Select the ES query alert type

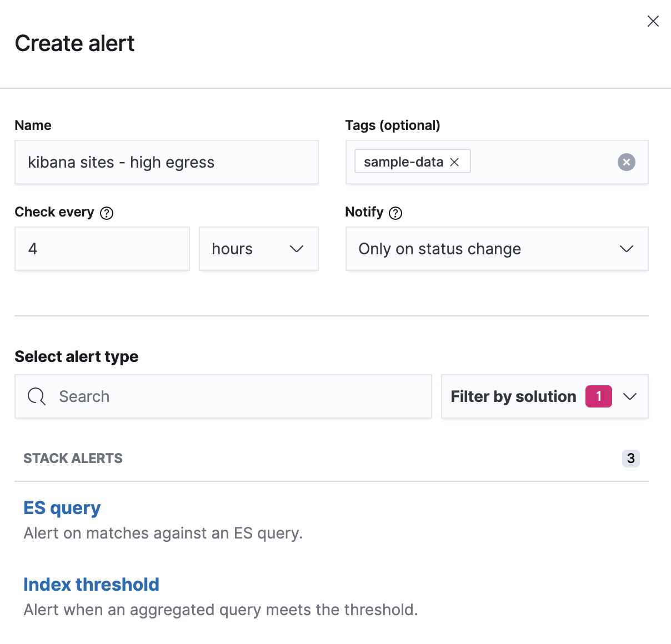(x=62, y=507)
